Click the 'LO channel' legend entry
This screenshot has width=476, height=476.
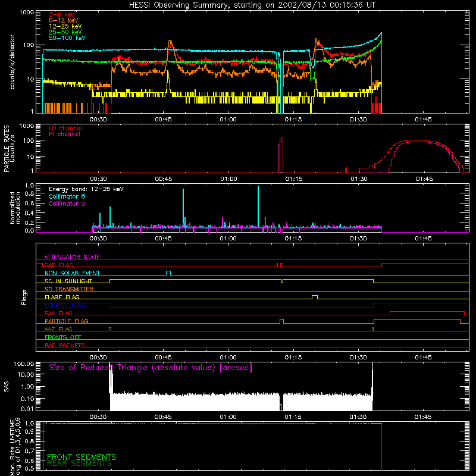pos(65,128)
